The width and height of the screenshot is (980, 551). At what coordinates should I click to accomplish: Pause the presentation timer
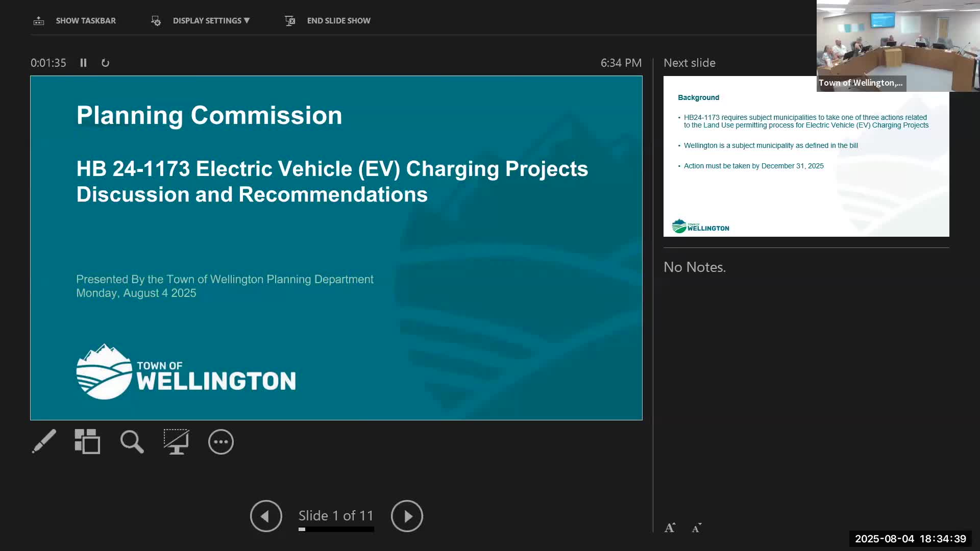coord(83,63)
